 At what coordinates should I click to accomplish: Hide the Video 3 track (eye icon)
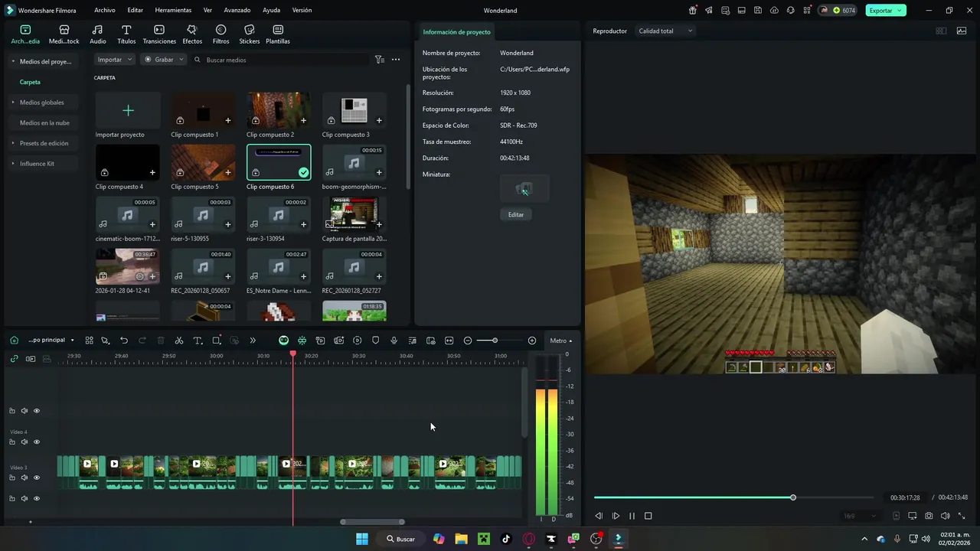(x=37, y=478)
